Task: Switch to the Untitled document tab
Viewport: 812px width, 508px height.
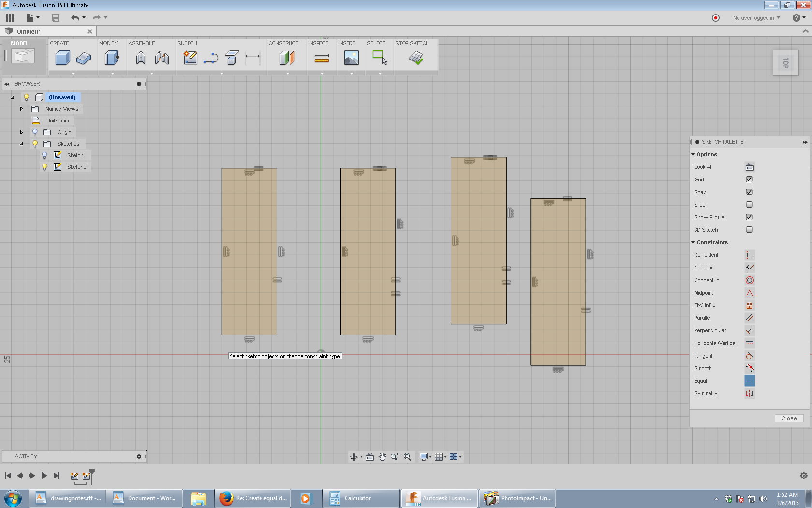Action: point(48,31)
